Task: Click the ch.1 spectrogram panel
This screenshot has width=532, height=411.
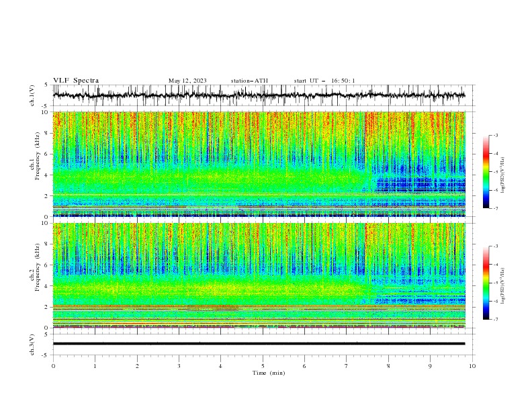Action: (x=259, y=164)
